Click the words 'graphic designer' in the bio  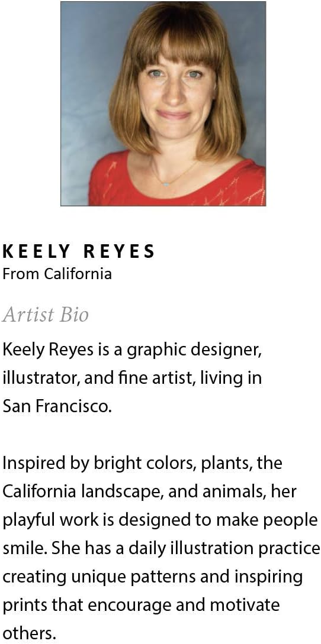tap(194, 351)
